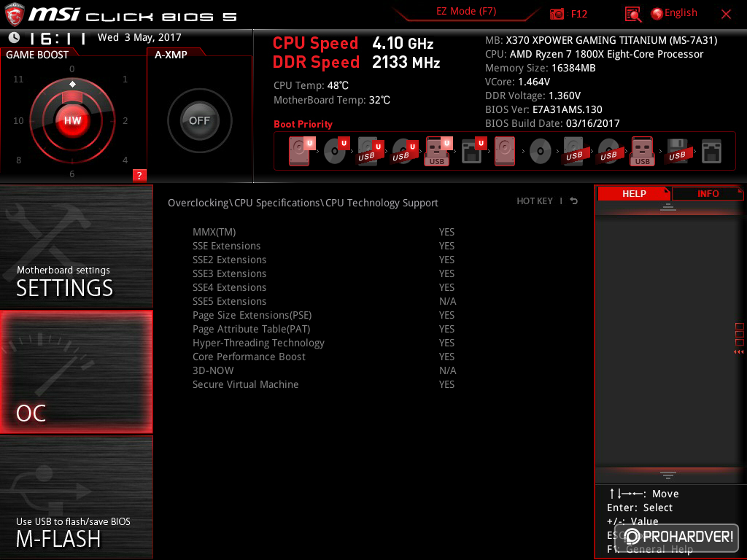Open the HOT KEY menu

535,201
